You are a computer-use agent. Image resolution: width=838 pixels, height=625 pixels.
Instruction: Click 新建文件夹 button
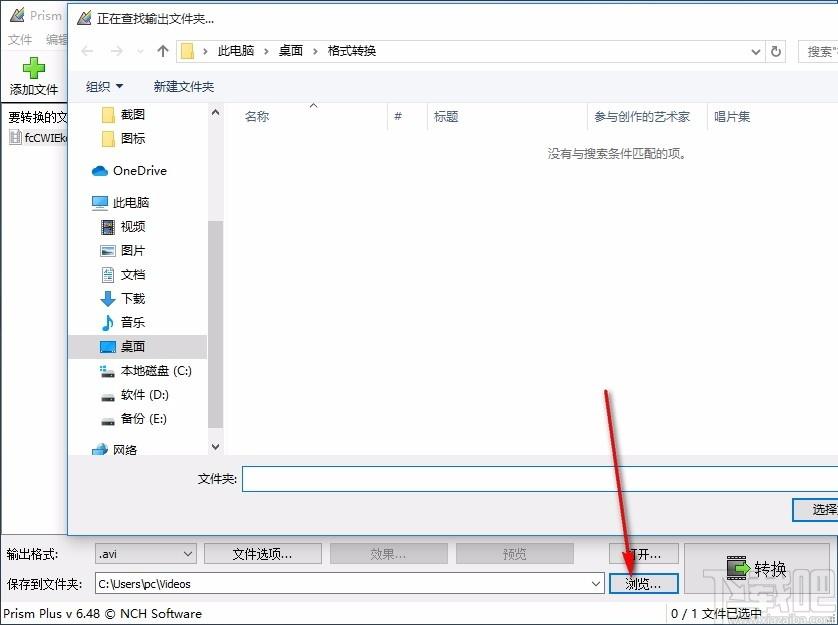pos(183,87)
